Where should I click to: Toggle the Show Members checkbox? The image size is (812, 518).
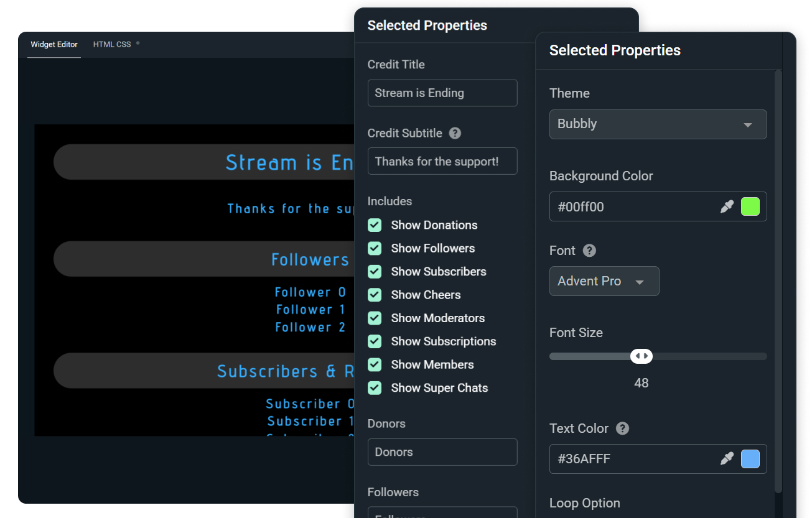[375, 364]
